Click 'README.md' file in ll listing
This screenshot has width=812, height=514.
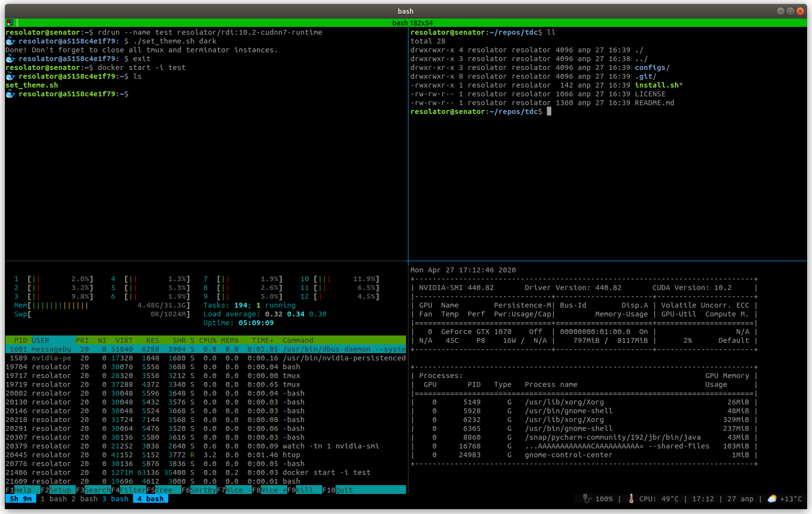click(654, 103)
